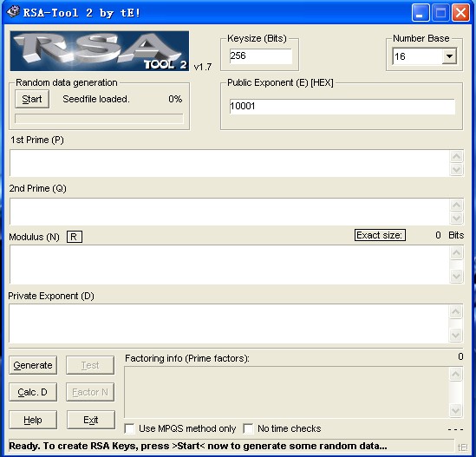Image resolution: width=476 pixels, height=457 pixels.
Task: Click the RSA Tool 2 logo banner
Action: pos(99,51)
